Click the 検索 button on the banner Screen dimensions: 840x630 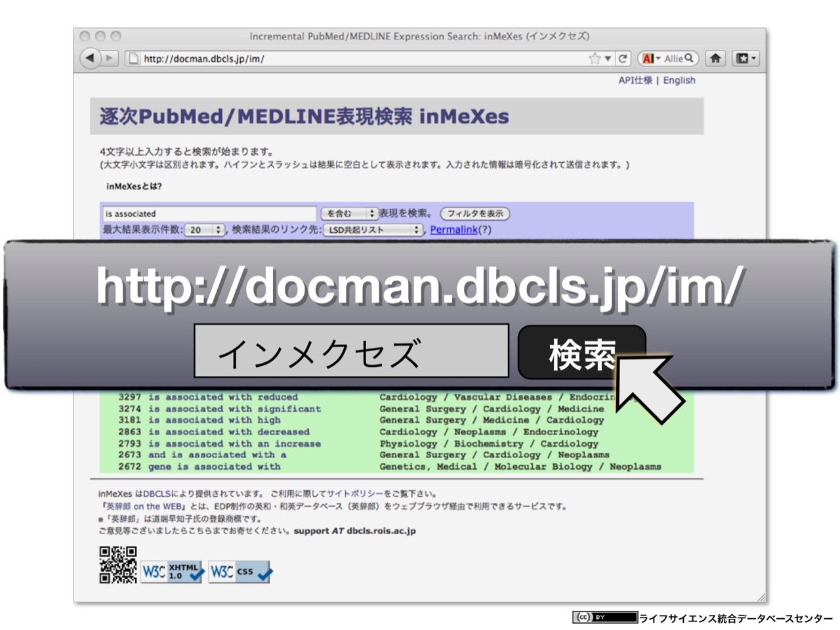tap(582, 352)
